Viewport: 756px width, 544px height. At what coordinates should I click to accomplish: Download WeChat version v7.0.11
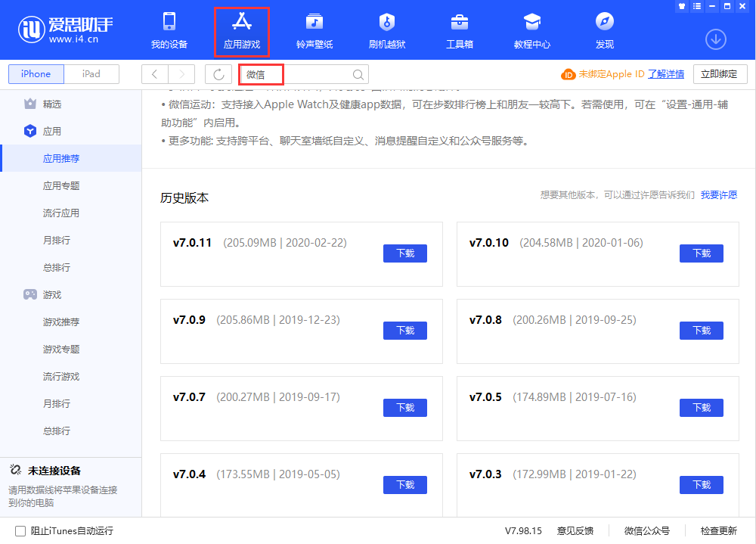point(404,253)
